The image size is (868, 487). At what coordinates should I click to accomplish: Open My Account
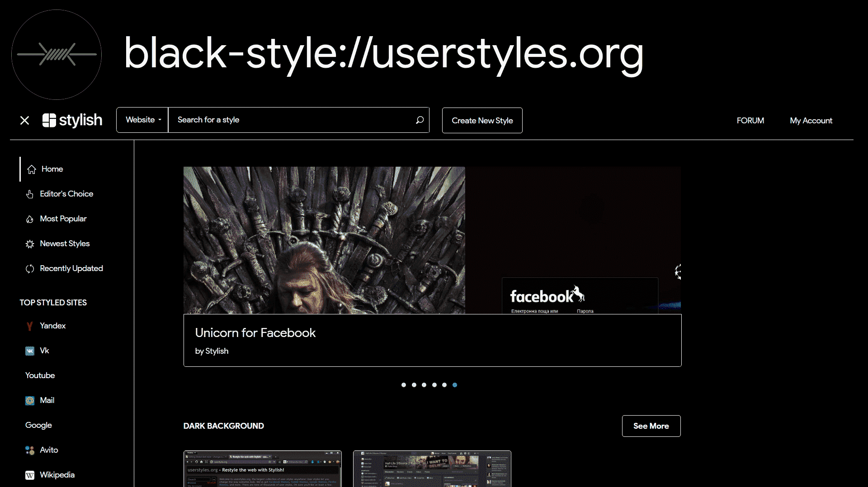811,121
